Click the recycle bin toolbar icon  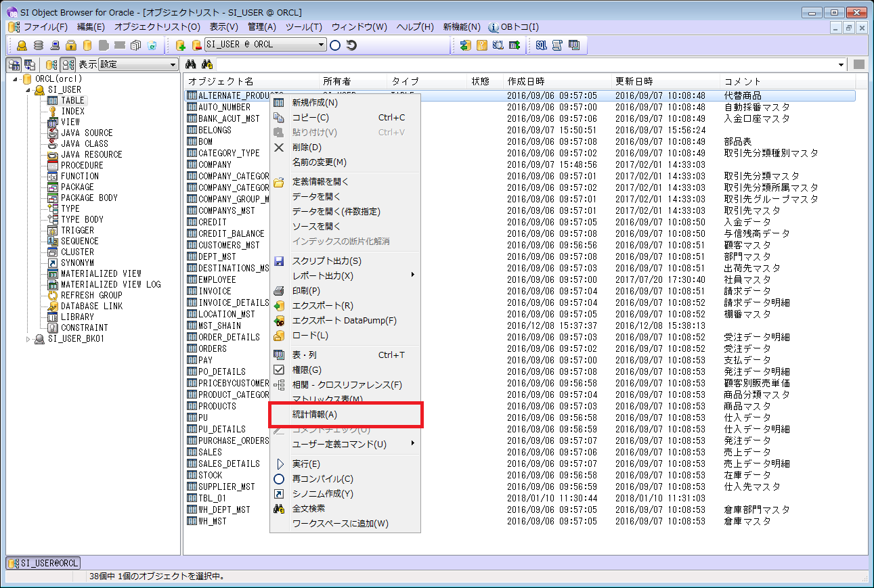pos(152,45)
